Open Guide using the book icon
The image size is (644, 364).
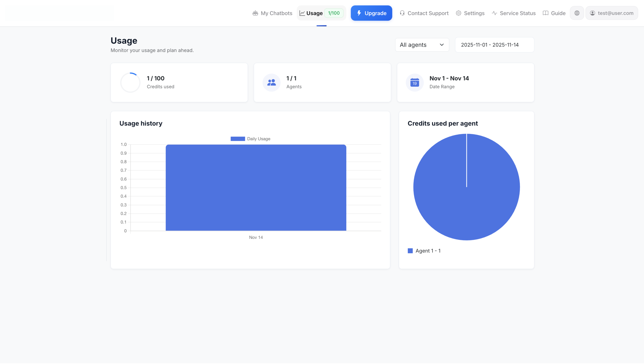pos(545,13)
